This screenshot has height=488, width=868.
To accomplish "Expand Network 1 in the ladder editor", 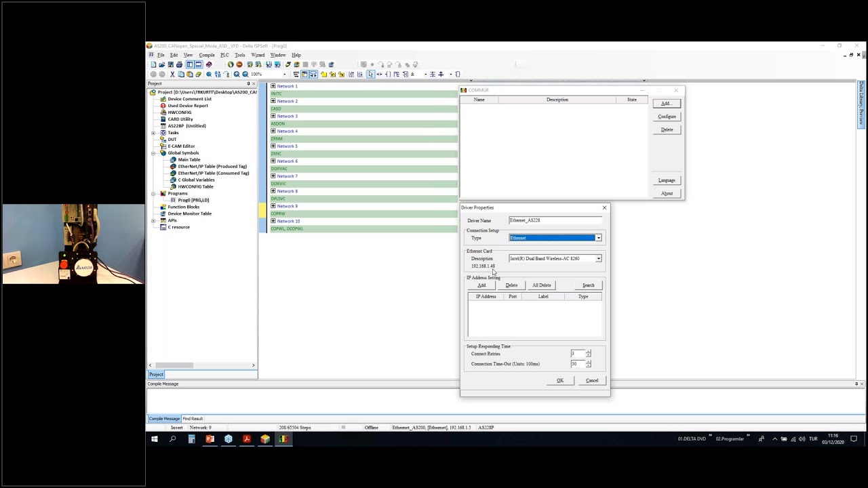I will (x=273, y=86).
